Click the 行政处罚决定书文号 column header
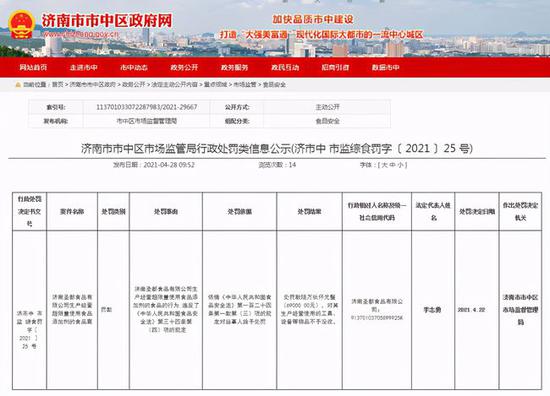Screen dimensions: 550x396 point(29,212)
